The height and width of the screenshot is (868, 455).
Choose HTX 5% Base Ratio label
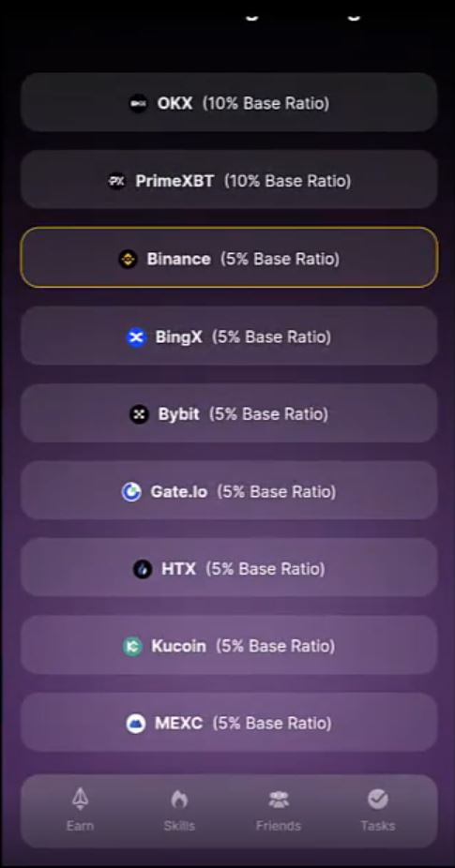click(x=243, y=569)
